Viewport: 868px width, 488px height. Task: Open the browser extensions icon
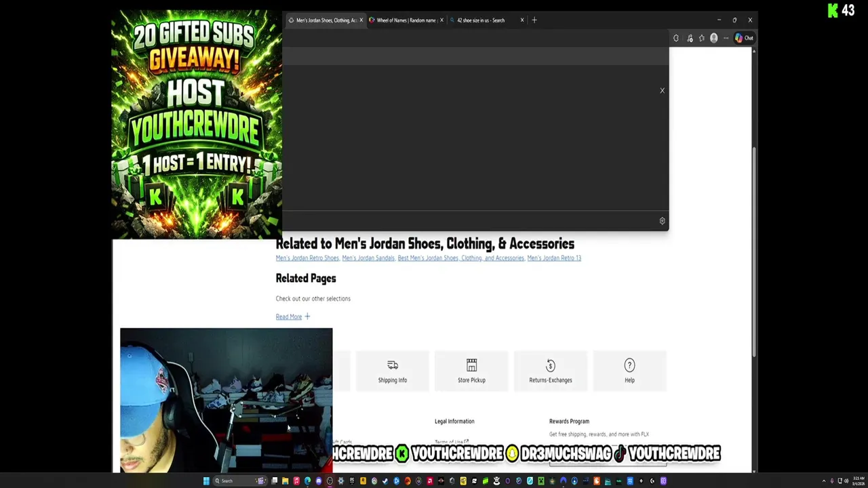(676, 38)
